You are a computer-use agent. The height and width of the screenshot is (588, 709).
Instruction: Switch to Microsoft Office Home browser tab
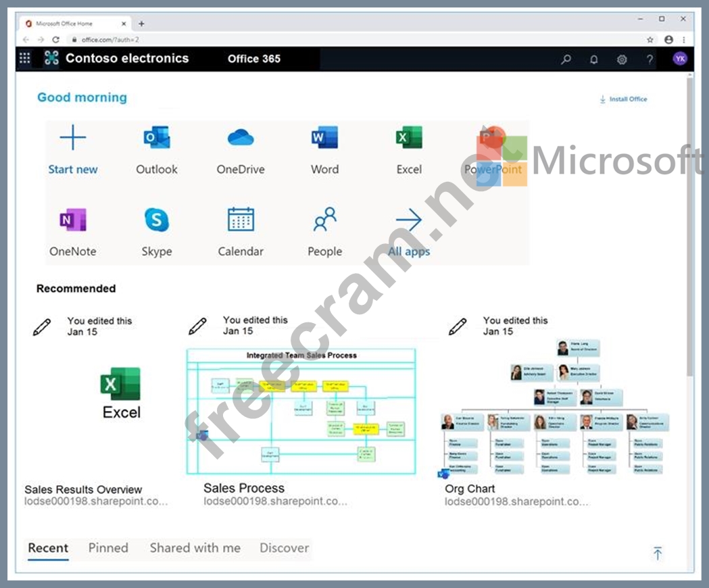pyautogui.click(x=74, y=24)
